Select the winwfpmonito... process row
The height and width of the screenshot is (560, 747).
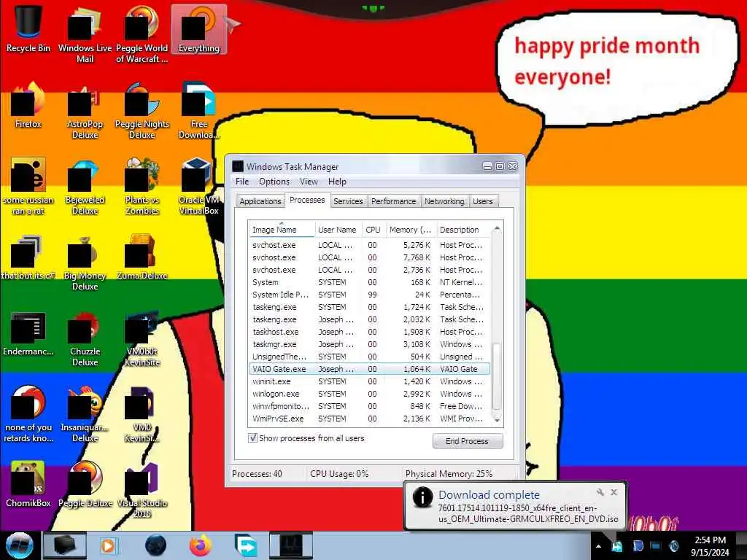click(x=369, y=406)
